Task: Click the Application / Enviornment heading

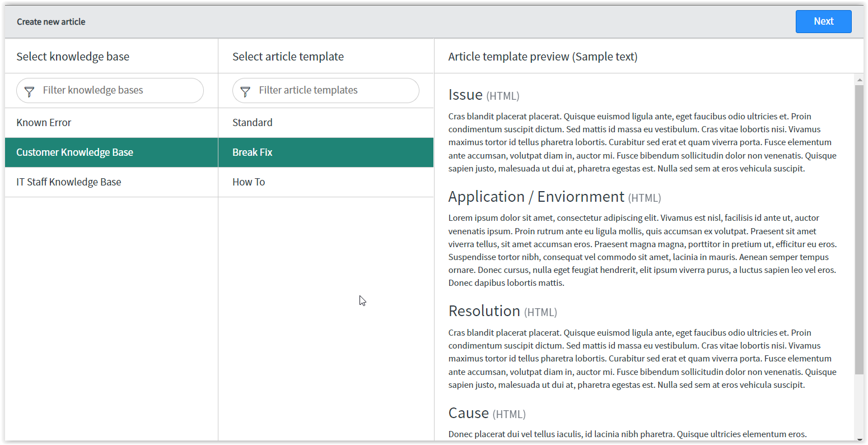Action: pyautogui.click(x=536, y=197)
